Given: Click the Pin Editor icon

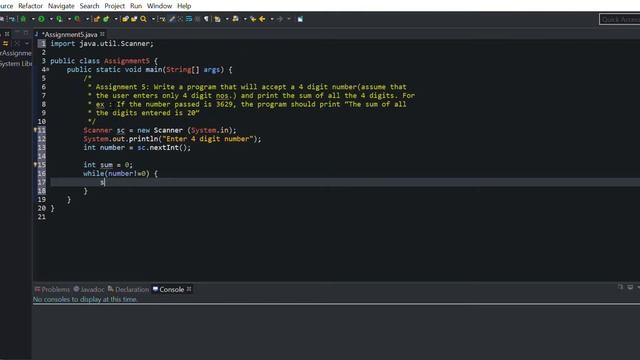Looking at the screenshot, I should pyautogui.click(x=300, y=19).
